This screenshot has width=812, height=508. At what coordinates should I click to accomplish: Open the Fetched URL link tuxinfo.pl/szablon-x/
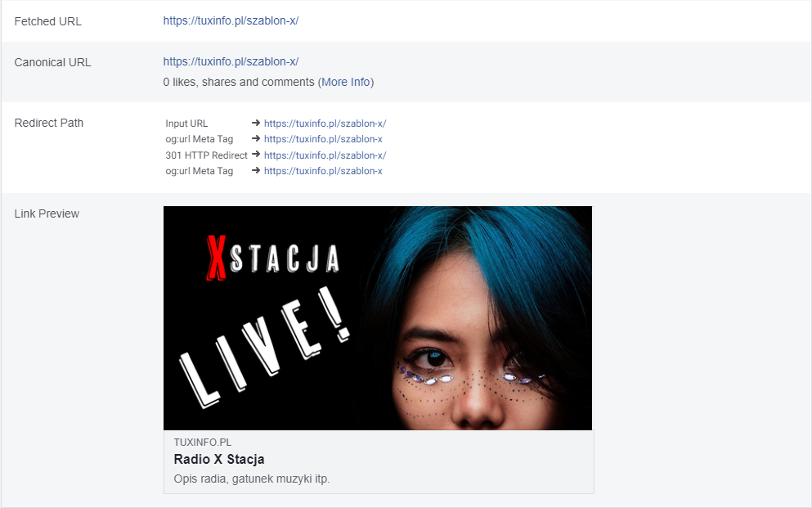(x=231, y=20)
